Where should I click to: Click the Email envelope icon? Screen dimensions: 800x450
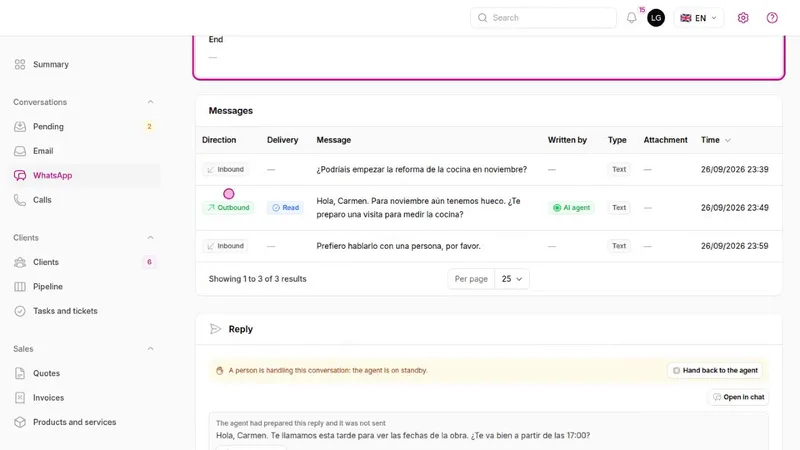click(x=20, y=151)
